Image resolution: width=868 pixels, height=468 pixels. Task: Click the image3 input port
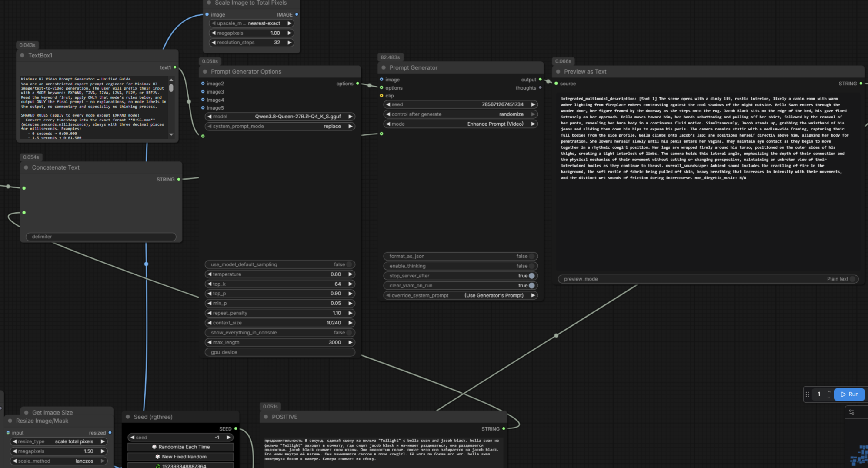pyautogui.click(x=203, y=92)
